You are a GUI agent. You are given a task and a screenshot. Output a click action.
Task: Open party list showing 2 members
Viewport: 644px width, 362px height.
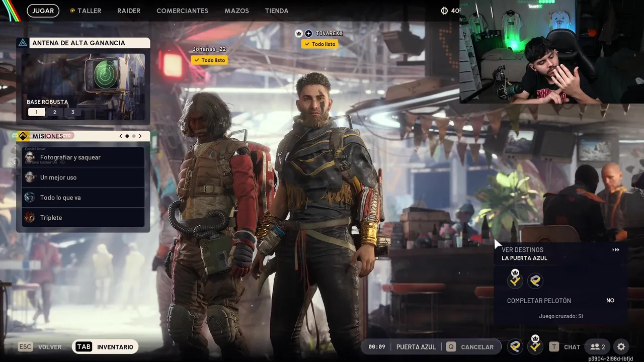point(598,347)
